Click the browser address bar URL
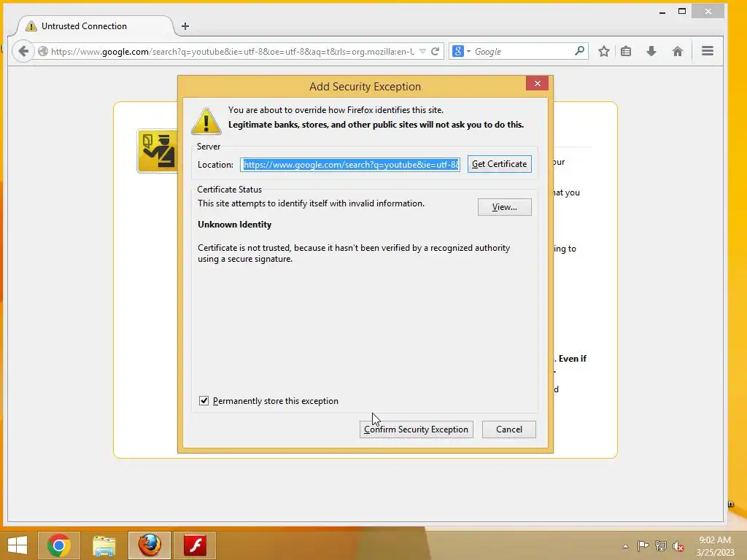 233,52
